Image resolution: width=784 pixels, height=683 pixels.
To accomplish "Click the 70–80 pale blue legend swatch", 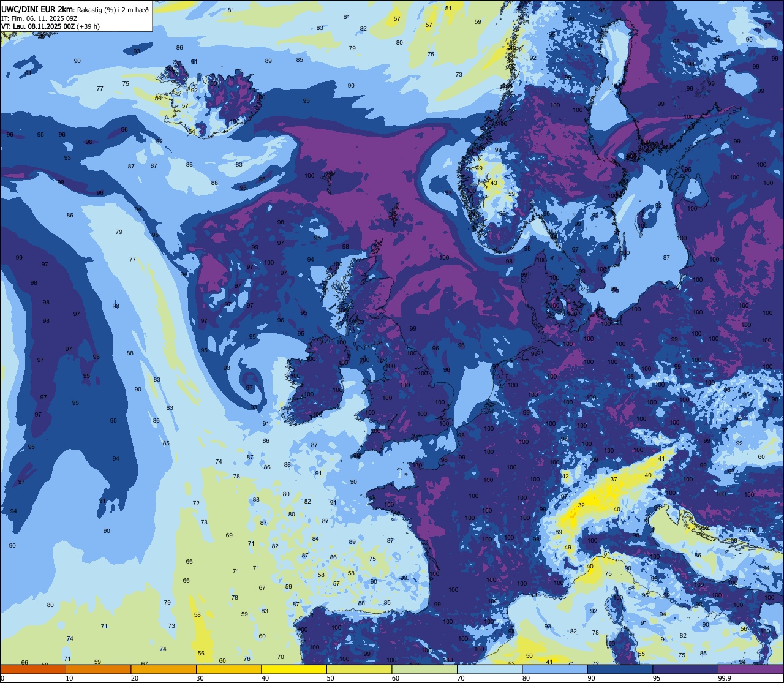I will 489,669.
